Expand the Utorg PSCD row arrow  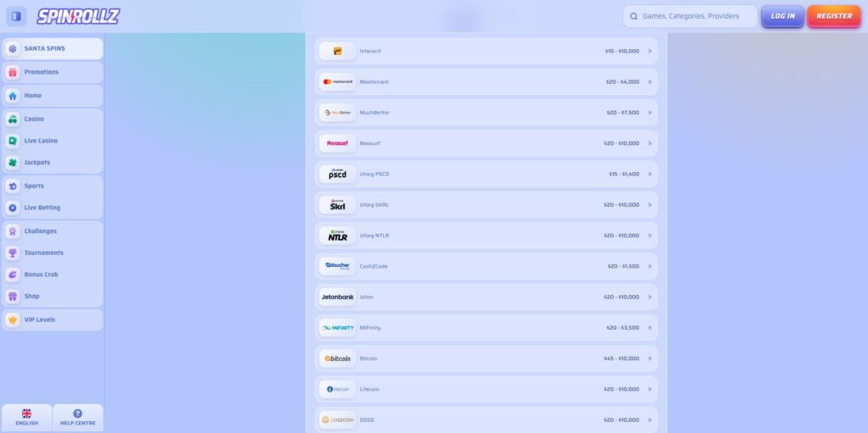pyautogui.click(x=650, y=174)
